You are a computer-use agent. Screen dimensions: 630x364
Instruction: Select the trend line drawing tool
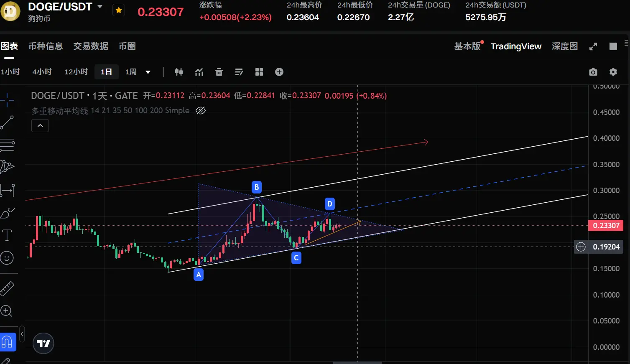pyautogui.click(x=7, y=122)
